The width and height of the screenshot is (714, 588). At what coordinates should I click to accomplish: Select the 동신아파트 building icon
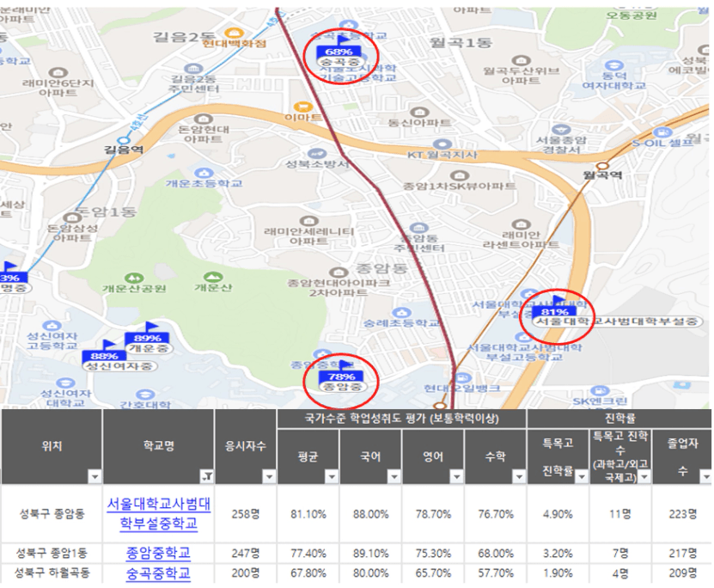tap(419, 112)
